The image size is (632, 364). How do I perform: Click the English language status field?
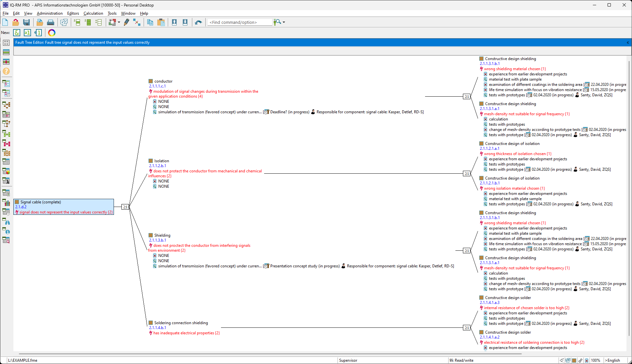tap(613, 360)
